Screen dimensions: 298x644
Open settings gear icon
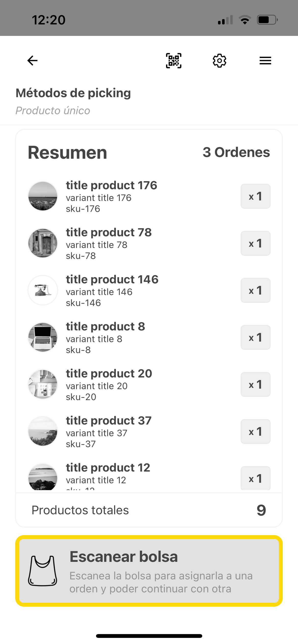[219, 61]
